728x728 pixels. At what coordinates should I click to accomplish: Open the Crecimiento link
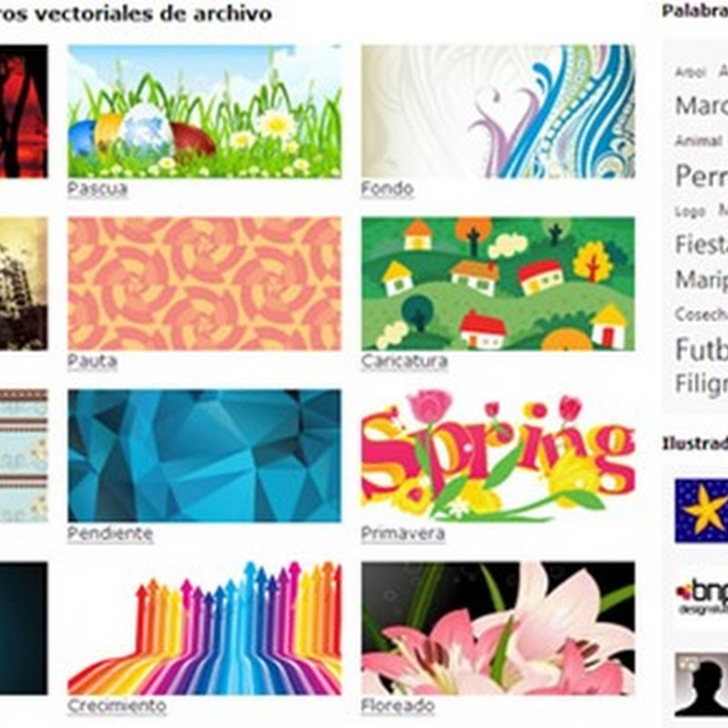117,706
